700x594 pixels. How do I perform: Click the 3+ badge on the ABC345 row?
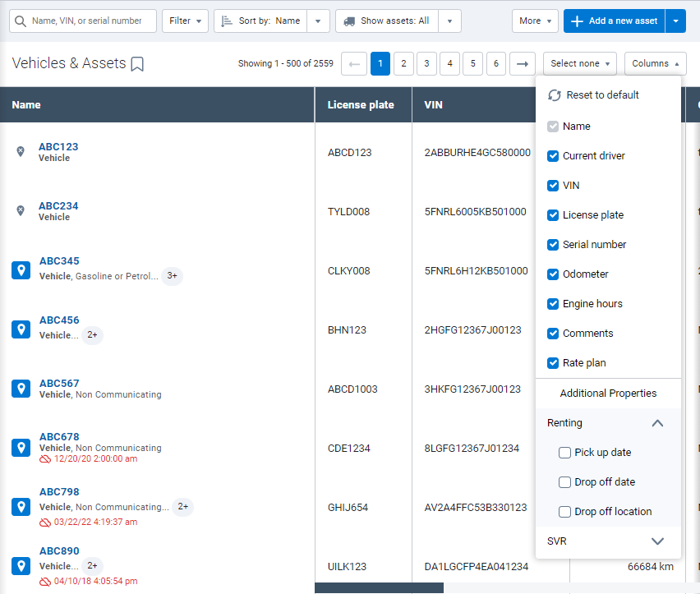click(172, 277)
